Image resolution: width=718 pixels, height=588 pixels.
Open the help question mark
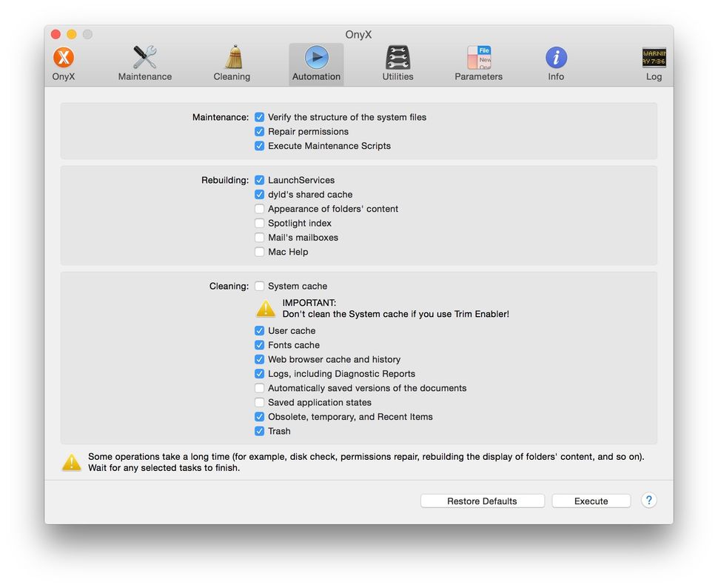tap(648, 501)
